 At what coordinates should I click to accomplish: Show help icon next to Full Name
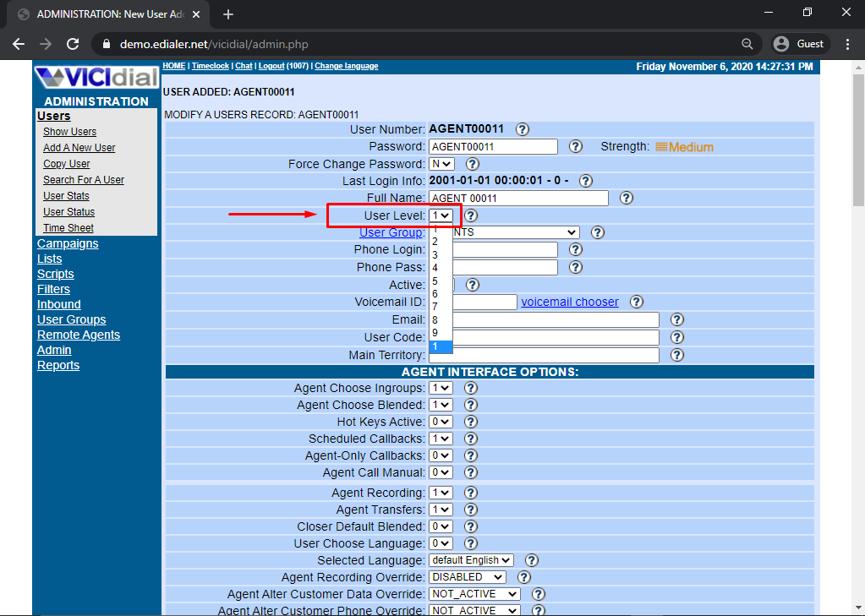pos(627,198)
